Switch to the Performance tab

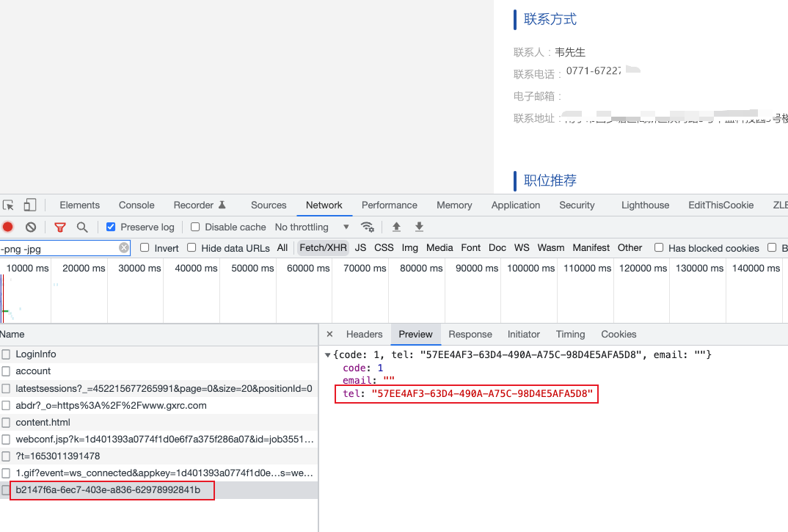click(389, 205)
